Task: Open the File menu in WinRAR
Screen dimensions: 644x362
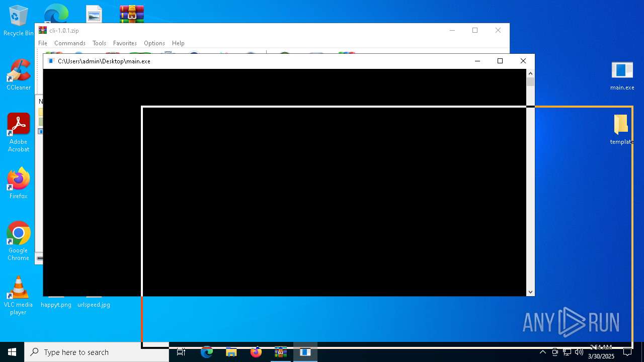Action: coord(43,43)
